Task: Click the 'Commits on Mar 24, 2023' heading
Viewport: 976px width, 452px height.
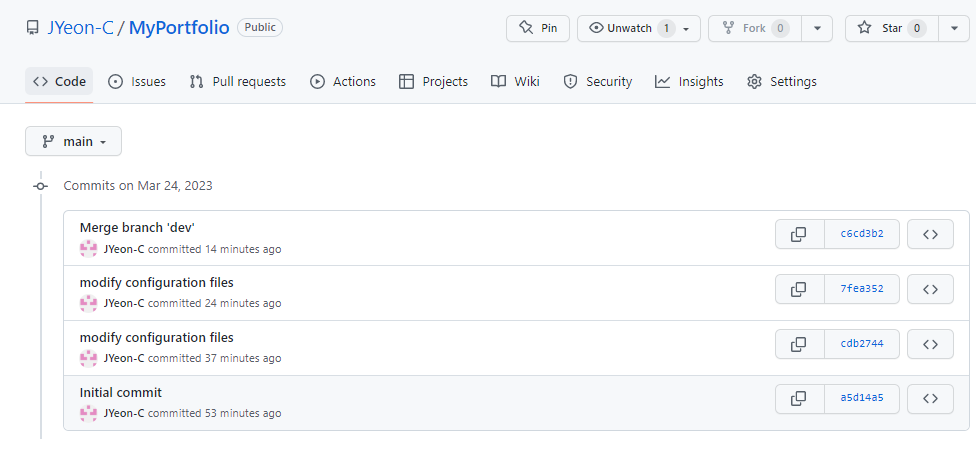Action: click(x=138, y=186)
